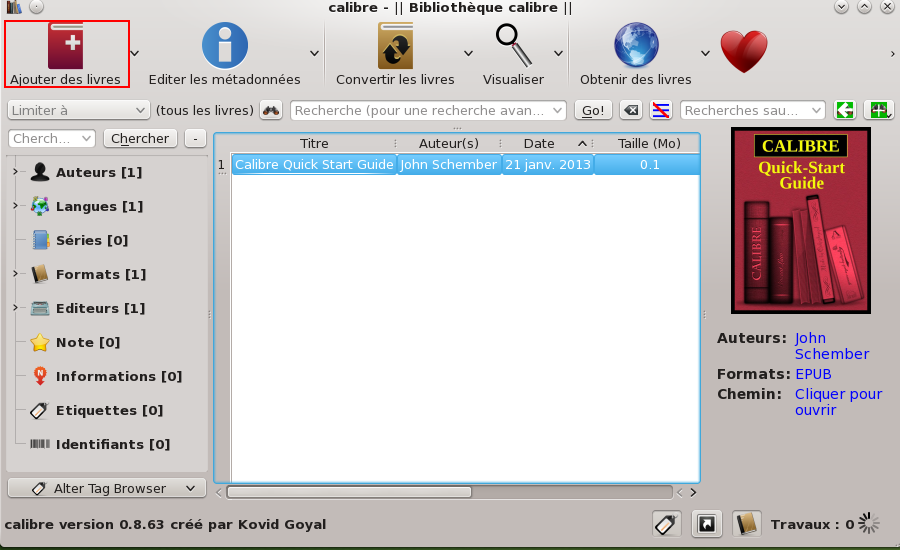Viewport: 900px width, 550px height.
Task: Click the green save-search icon
Action: 879,110
